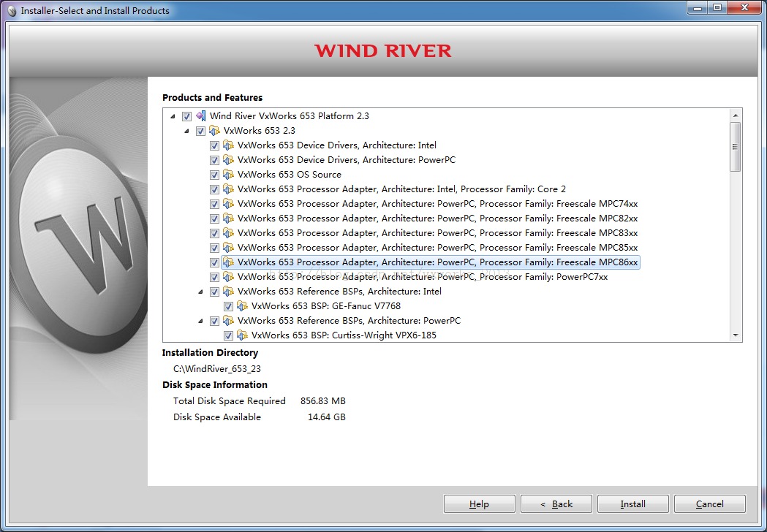This screenshot has width=767, height=532.
Task: Click the icon for Device Drivers Architecture PowerPC
Action: click(x=228, y=160)
